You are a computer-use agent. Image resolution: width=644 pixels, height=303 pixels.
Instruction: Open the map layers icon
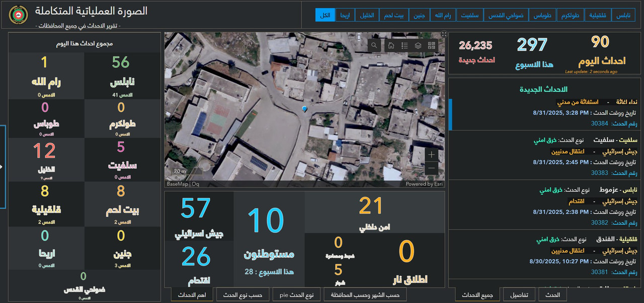pos(418,46)
